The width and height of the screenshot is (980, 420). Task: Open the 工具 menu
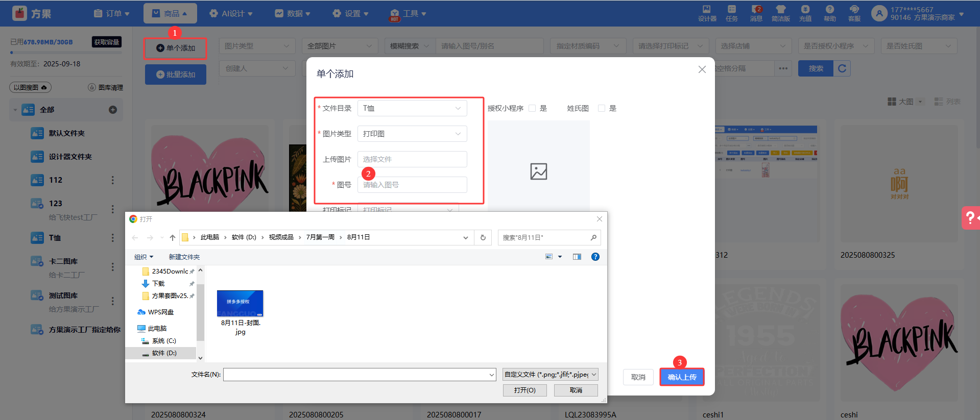click(x=408, y=13)
